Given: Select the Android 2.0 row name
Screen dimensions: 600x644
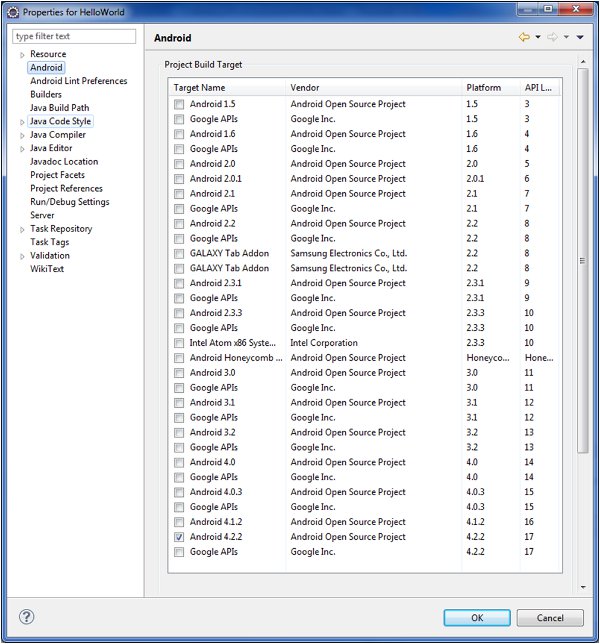Looking at the screenshot, I should pyautogui.click(x=212, y=163).
